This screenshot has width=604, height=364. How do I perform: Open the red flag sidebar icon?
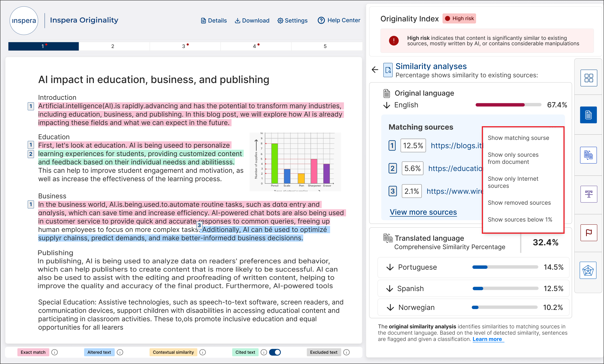click(589, 232)
